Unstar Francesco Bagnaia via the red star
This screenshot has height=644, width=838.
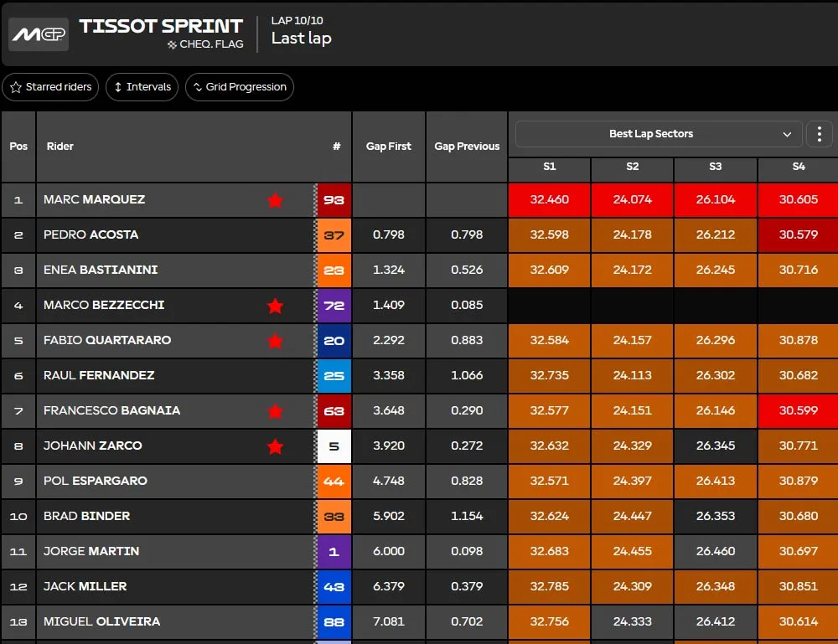pos(275,411)
